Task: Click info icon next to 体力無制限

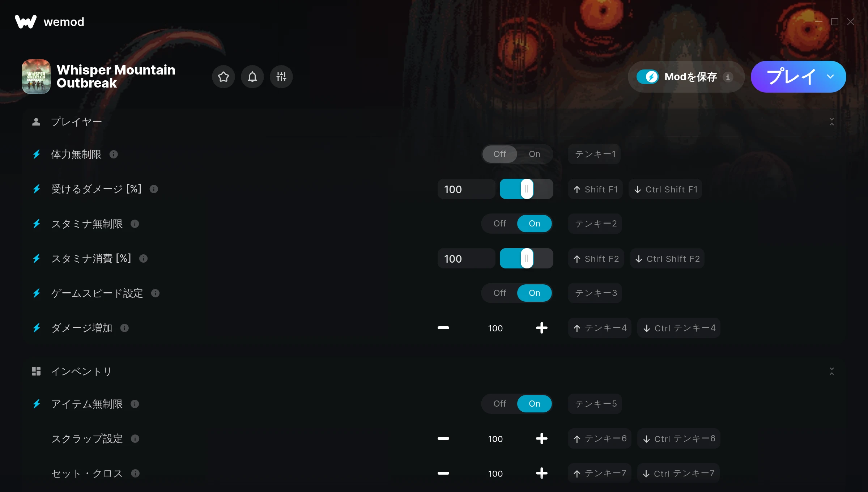Action: point(114,154)
